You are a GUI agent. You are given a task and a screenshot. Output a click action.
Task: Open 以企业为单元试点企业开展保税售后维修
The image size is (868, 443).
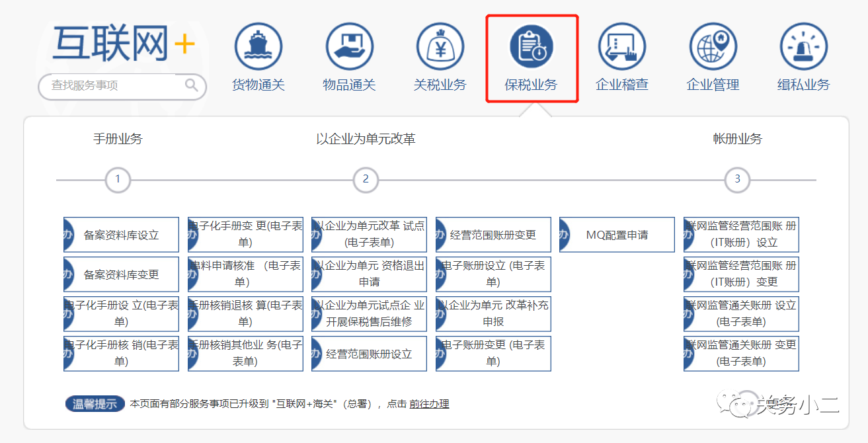point(369,314)
